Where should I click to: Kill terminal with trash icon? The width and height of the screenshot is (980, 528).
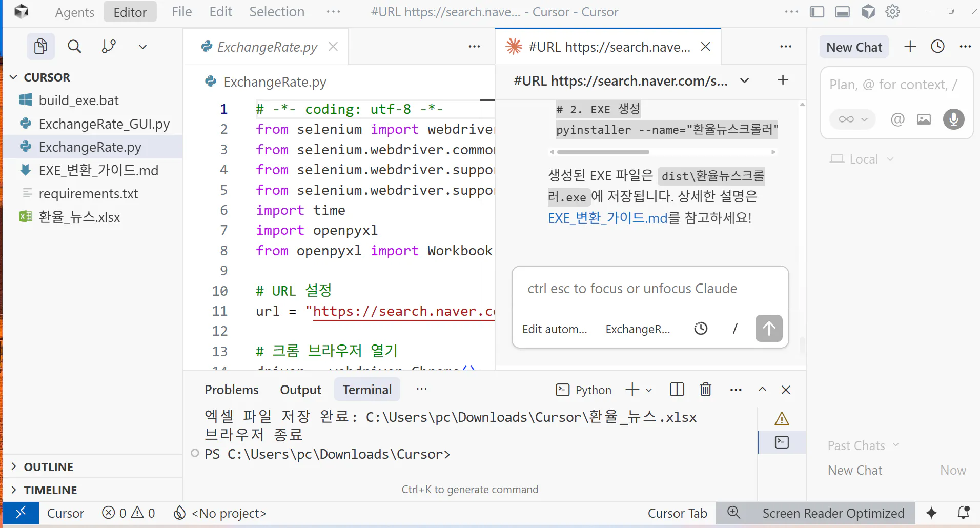pos(706,390)
